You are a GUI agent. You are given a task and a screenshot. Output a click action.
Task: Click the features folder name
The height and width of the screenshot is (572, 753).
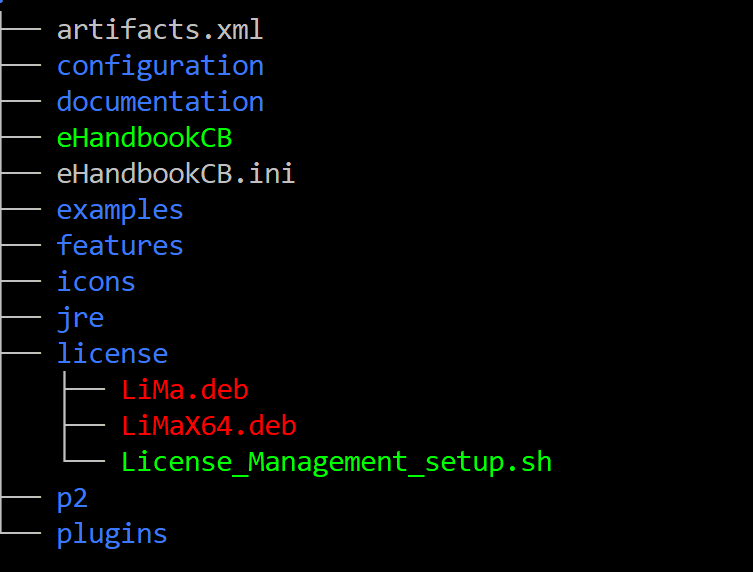tap(120, 246)
